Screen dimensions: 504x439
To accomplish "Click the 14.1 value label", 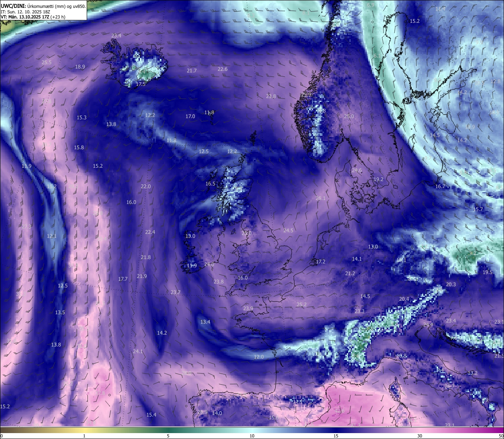I will point(357,259).
